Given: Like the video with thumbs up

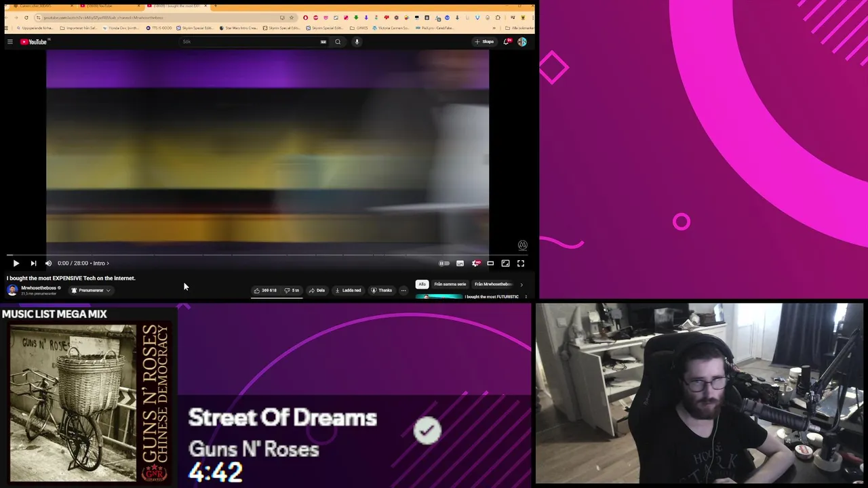Looking at the screenshot, I should [x=265, y=290].
